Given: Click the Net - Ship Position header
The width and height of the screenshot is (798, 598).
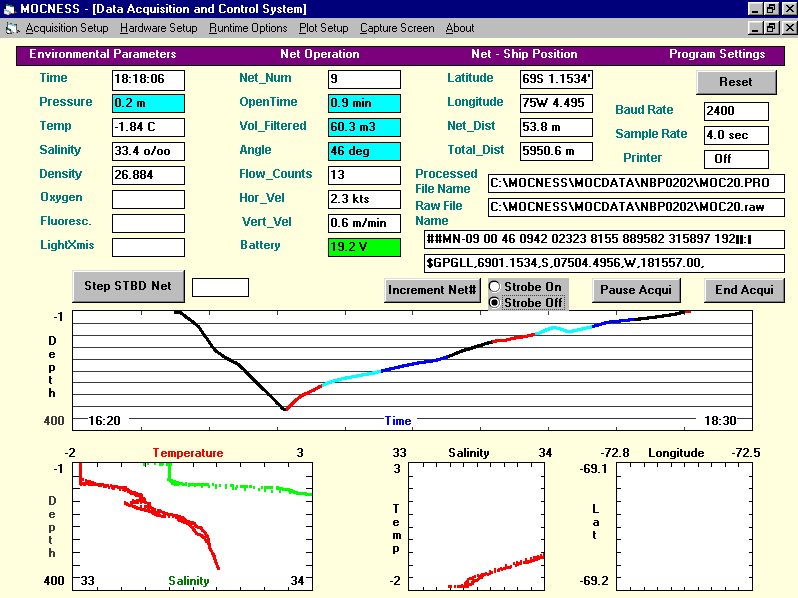Looking at the screenshot, I should tap(524, 54).
